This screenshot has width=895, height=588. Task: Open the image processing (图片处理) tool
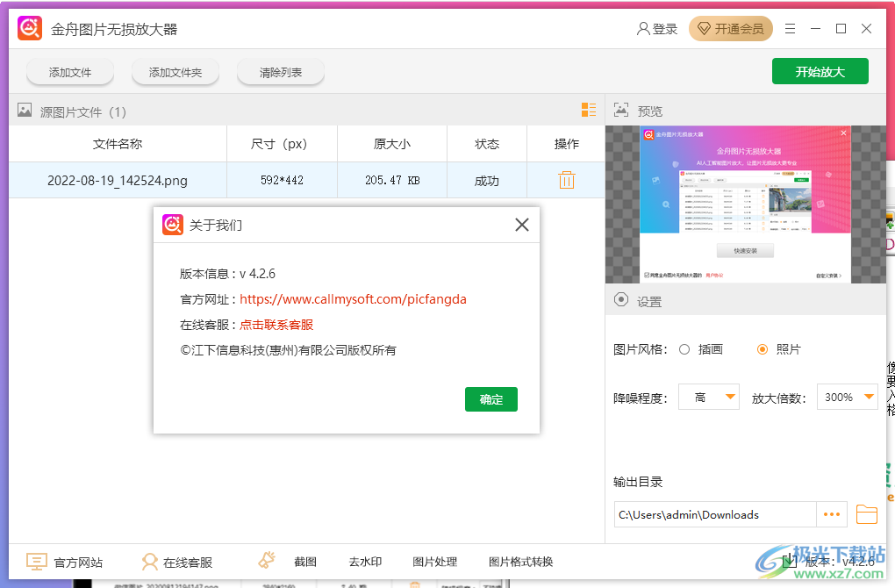pyautogui.click(x=435, y=562)
